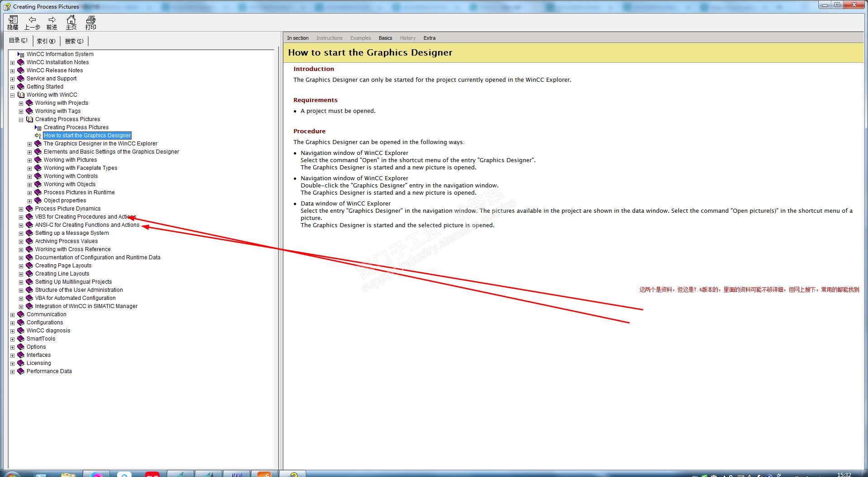Select Documentation of Configuration and Runtime Data

[x=98, y=257]
